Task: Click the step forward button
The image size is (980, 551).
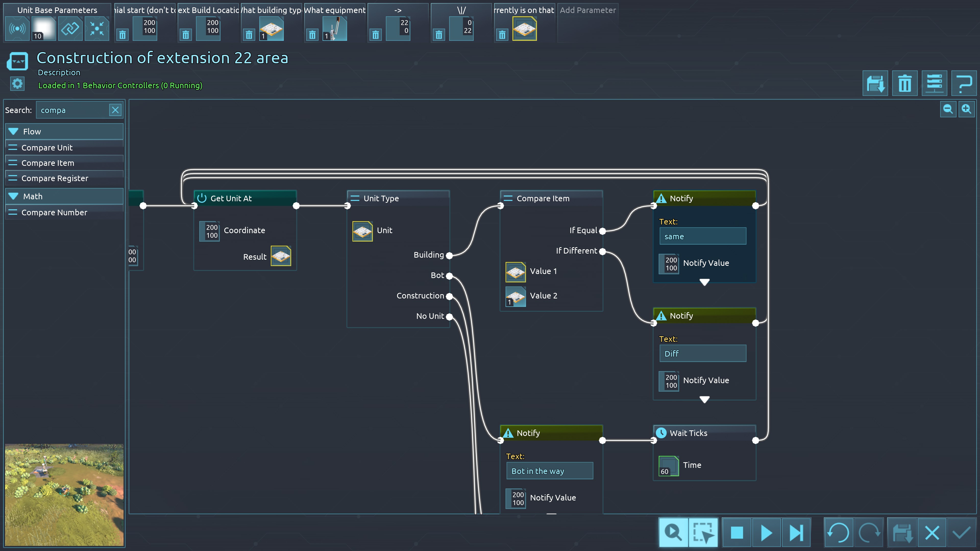Action: point(796,532)
